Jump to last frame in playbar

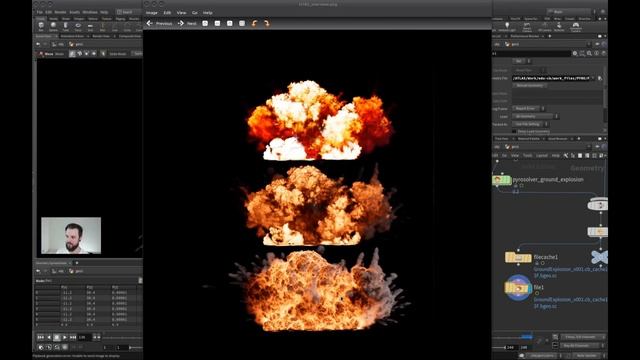[x=73, y=337]
